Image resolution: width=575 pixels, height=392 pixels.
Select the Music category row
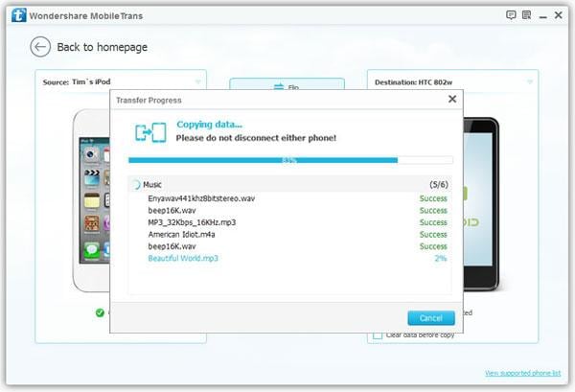pos(289,184)
